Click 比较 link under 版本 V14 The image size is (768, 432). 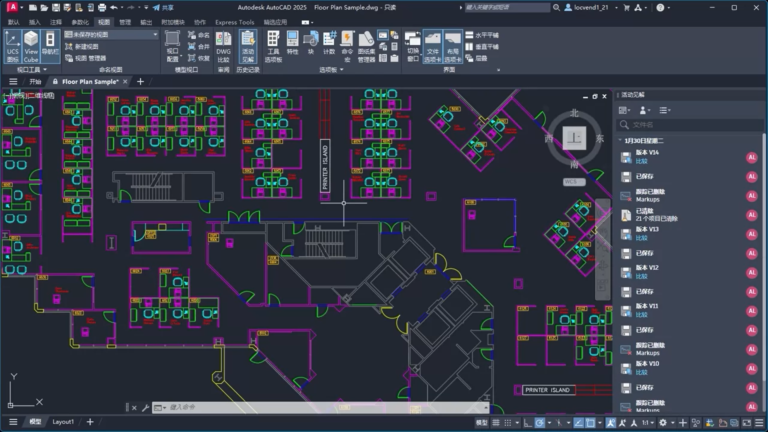[x=641, y=161]
